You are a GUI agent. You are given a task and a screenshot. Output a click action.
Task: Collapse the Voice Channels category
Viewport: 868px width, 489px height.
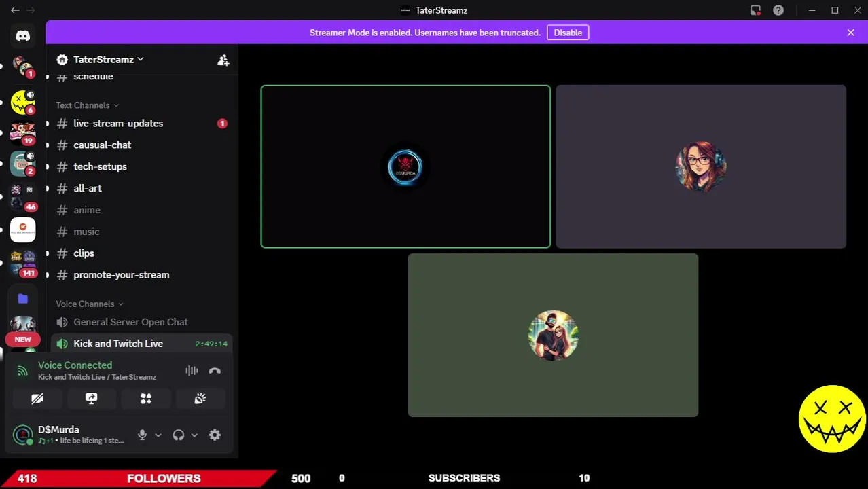click(90, 304)
